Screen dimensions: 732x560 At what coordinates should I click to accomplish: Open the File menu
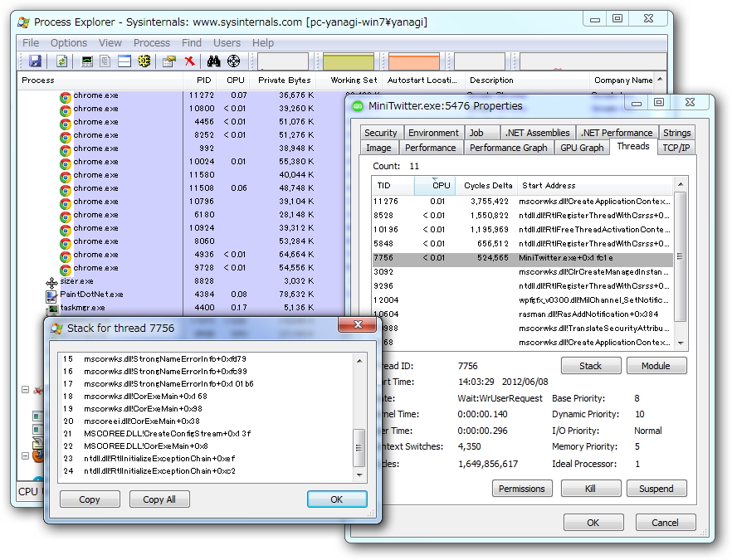pyautogui.click(x=31, y=43)
